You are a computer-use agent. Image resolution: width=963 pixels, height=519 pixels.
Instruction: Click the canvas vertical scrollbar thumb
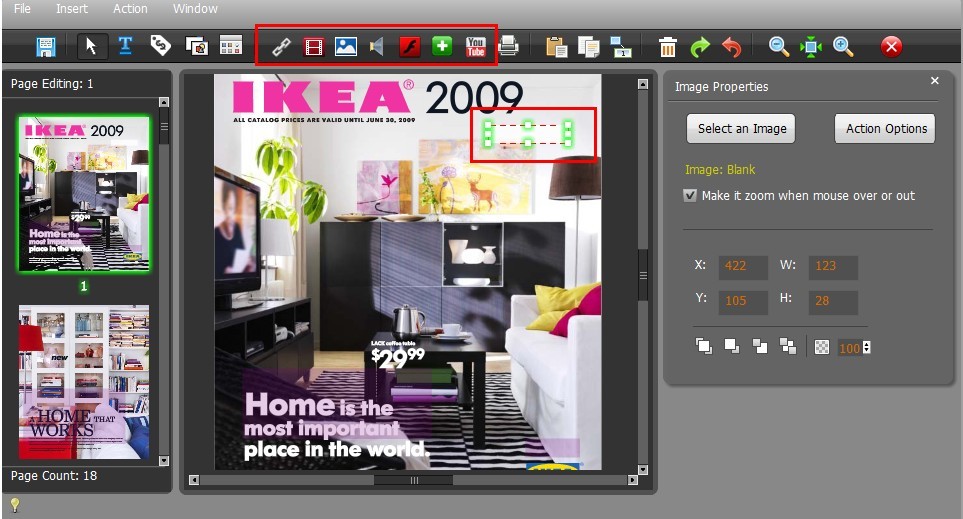[x=643, y=275]
